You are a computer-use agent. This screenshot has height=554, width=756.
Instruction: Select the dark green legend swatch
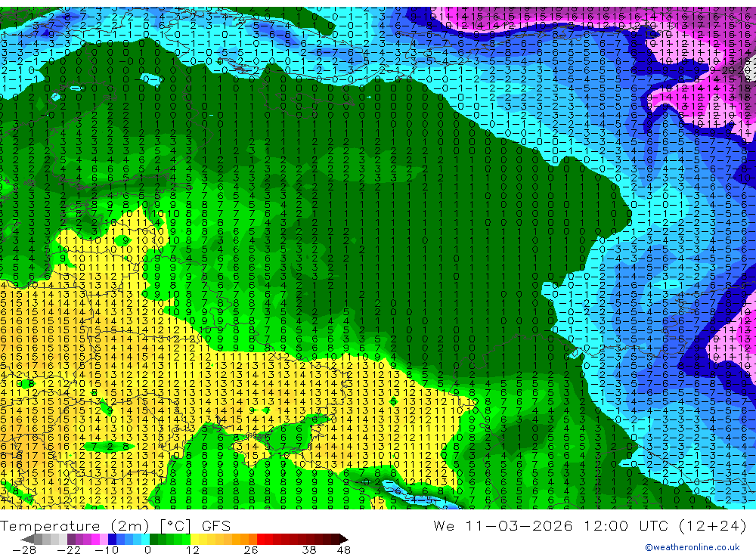153,540
